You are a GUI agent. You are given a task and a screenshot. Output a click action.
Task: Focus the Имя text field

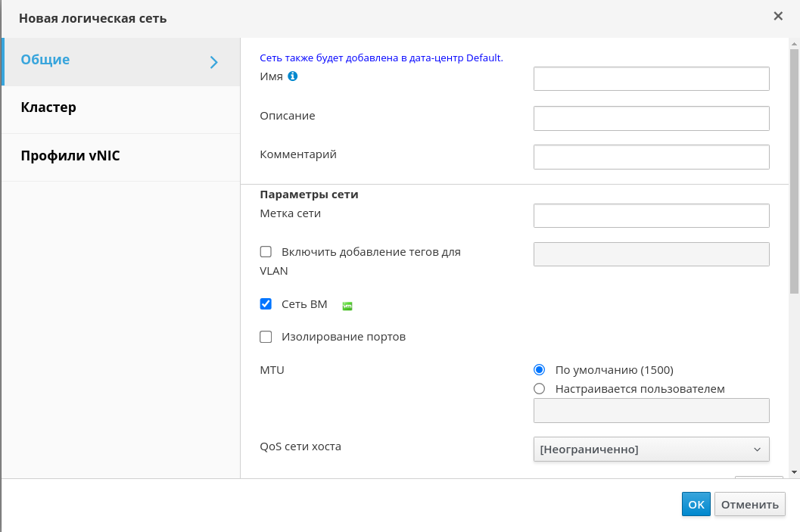coord(651,79)
